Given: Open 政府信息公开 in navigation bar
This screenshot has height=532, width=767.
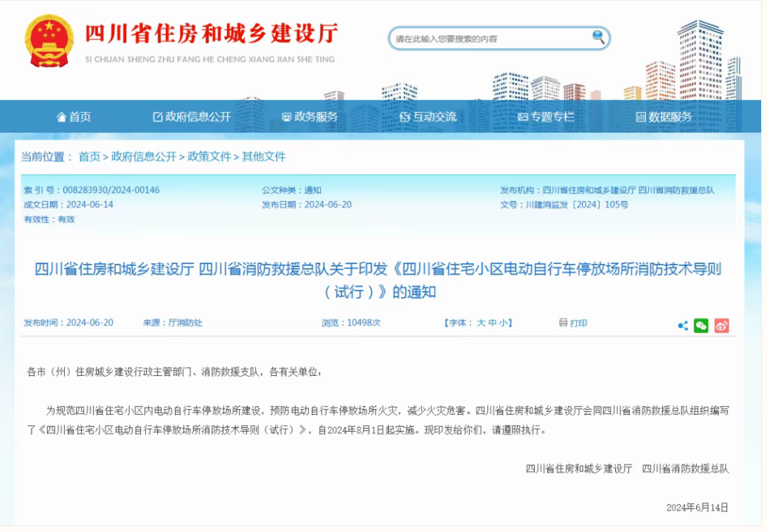Looking at the screenshot, I should pos(192,116).
